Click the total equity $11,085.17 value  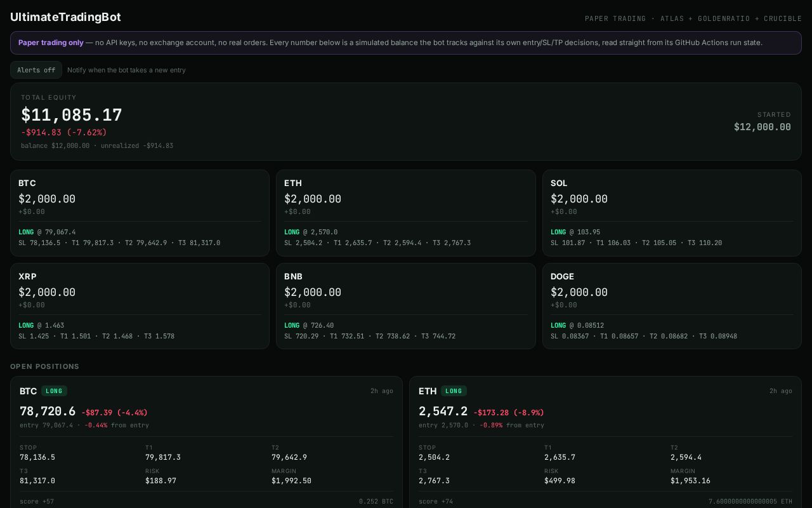pos(72,115)
